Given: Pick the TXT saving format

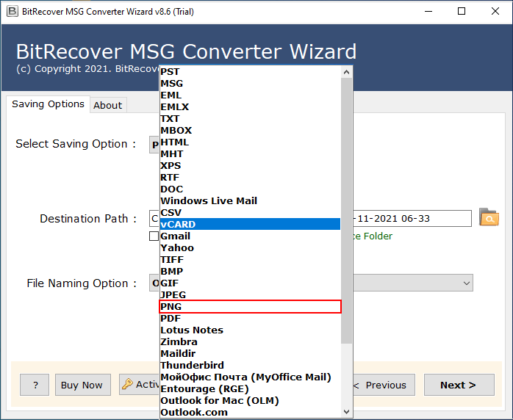Looking at the screenshot, I should pyautogui.click(x=250, y=119).
